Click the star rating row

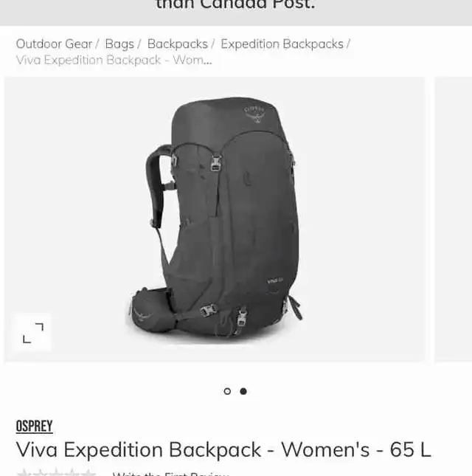[x=57, y=472]
